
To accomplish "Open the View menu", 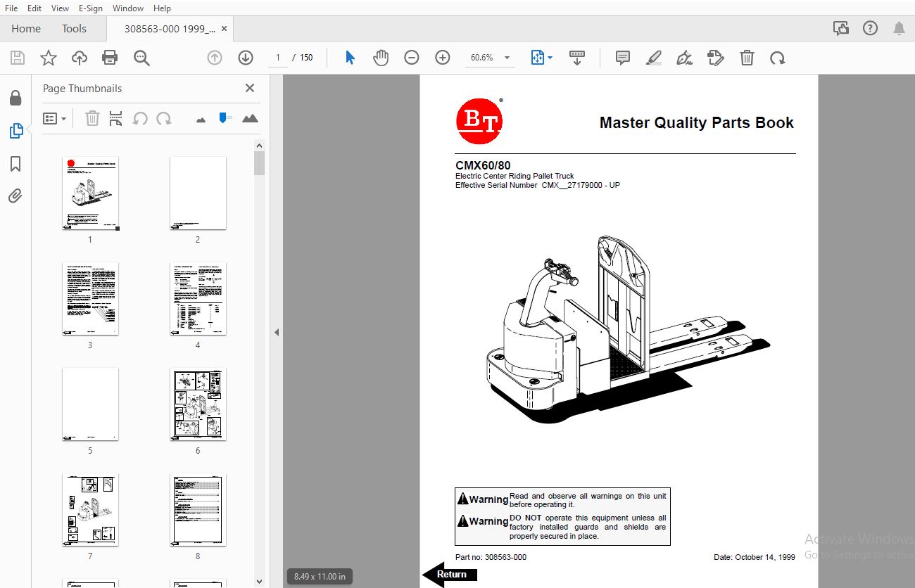I will [x=61, y=8].
